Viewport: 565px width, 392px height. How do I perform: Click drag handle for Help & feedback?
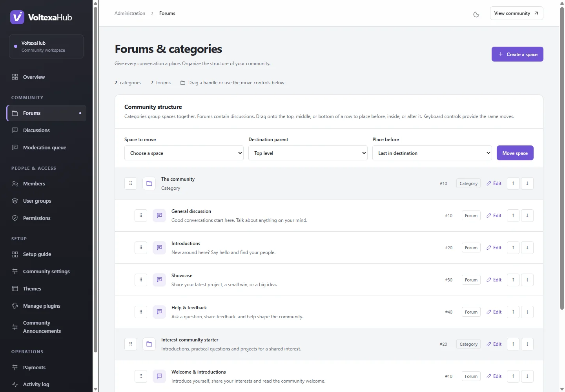point(141,312)
